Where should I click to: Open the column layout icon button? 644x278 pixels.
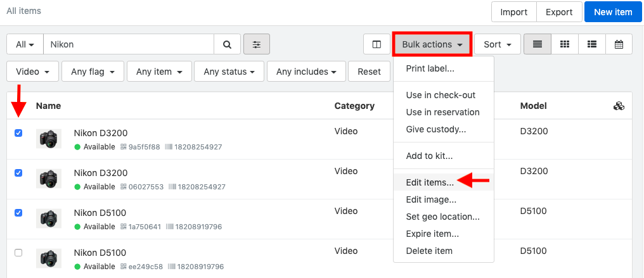tap(377, 44)
